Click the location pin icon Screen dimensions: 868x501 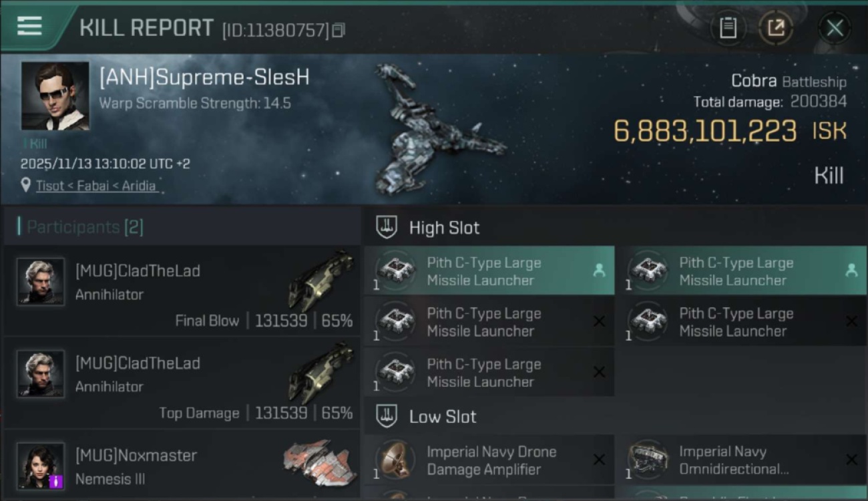coord(26,185)
